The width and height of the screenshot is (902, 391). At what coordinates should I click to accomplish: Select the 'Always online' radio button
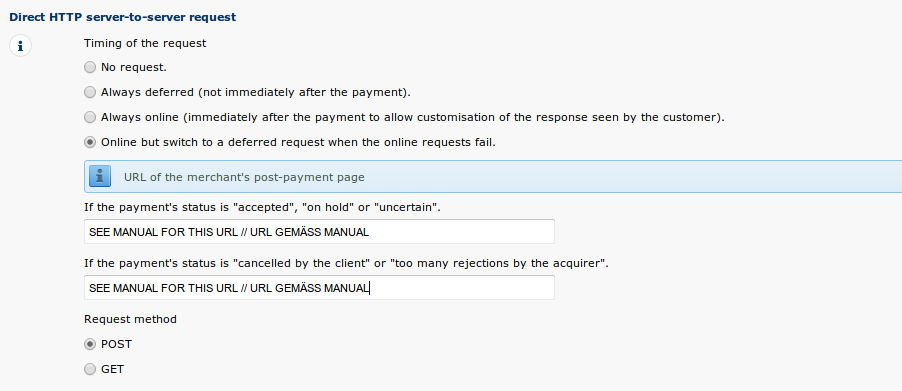tap(90, 117)
